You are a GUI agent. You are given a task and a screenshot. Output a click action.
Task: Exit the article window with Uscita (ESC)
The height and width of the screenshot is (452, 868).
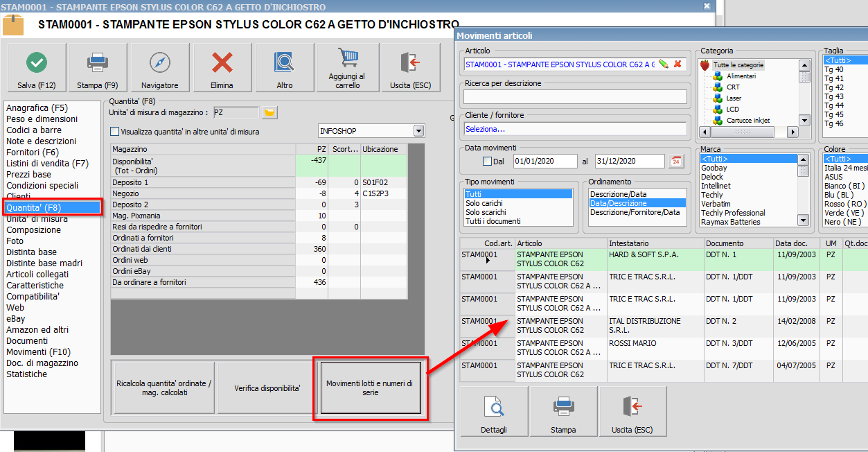tap(411, 67)
